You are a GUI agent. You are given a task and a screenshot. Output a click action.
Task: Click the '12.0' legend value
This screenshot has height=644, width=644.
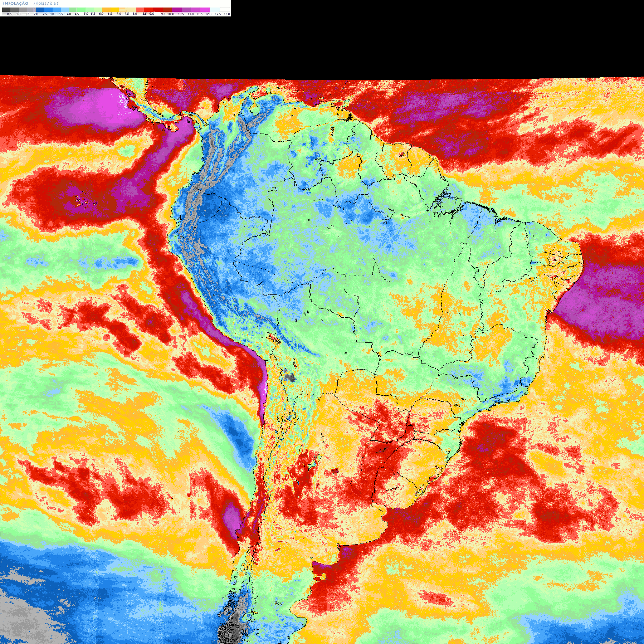click(x=208, y=14)
